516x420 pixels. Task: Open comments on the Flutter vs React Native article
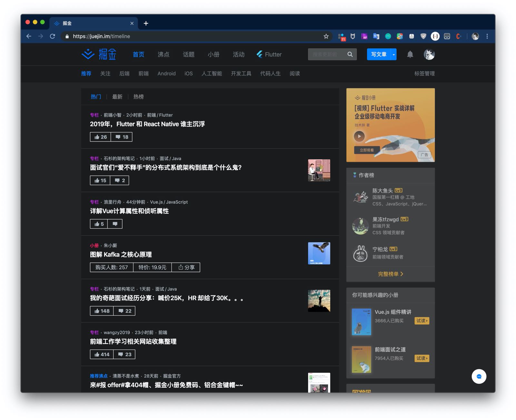tap(122, 137)
